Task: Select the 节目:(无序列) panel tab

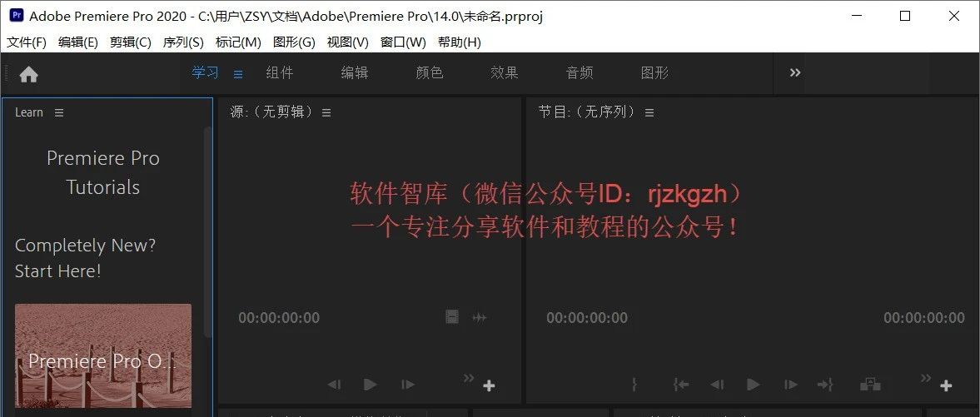Action: click(x=587, y=112)
